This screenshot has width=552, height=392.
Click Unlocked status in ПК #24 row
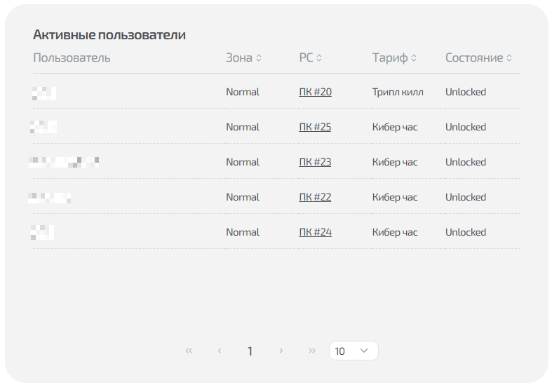pyautogui.click(x=465, y=232)
